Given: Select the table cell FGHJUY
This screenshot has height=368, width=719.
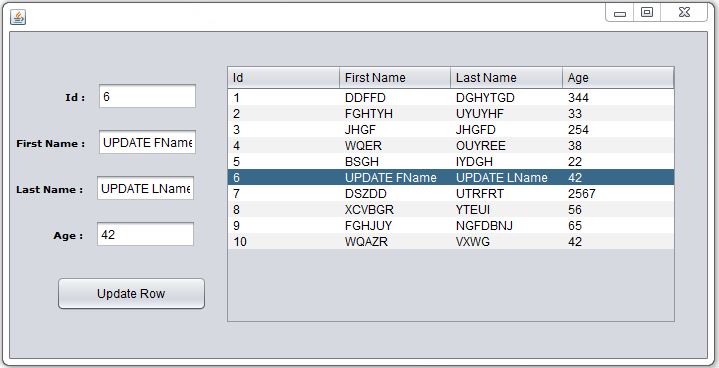Looking at the screenshot, I should pos(395,225).
